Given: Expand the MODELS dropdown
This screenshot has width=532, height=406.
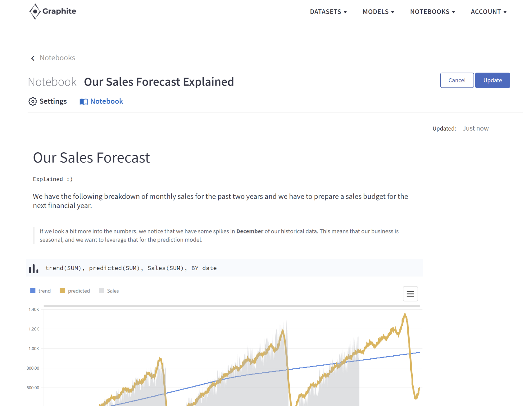Looking at the screenshot, I should pos(378,12).
